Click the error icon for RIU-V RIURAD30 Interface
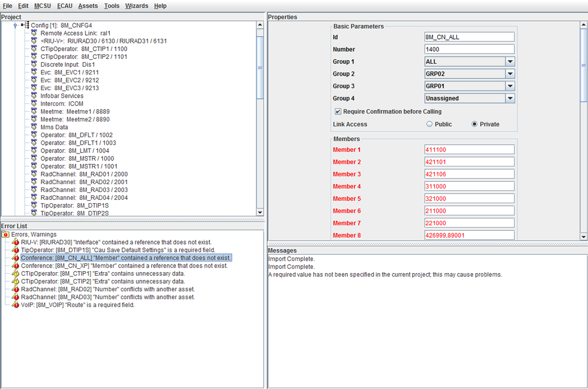Viewport: 588px width, 389px height. click(15, 242)
